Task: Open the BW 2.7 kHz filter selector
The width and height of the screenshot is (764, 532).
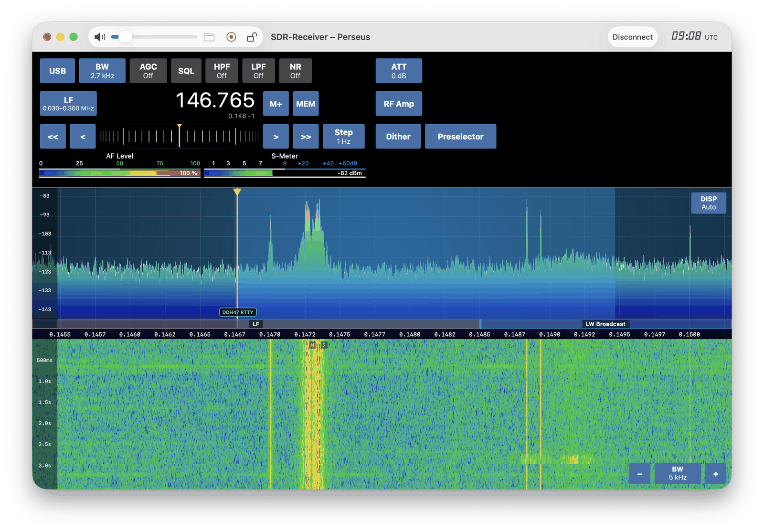Action: 102,71
